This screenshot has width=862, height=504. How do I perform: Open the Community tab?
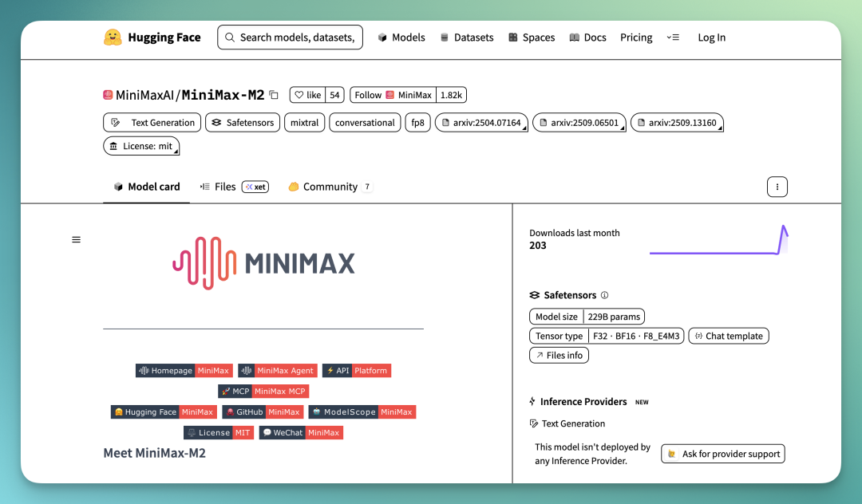[x=330, y=187]
